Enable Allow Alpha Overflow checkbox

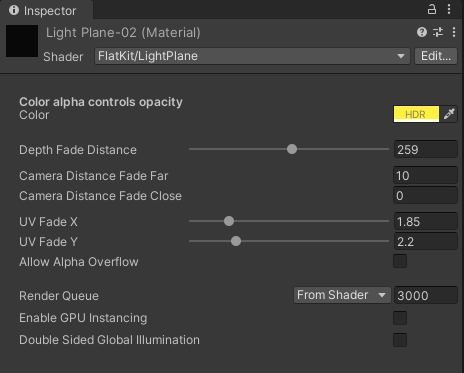[x=400, y=261]
